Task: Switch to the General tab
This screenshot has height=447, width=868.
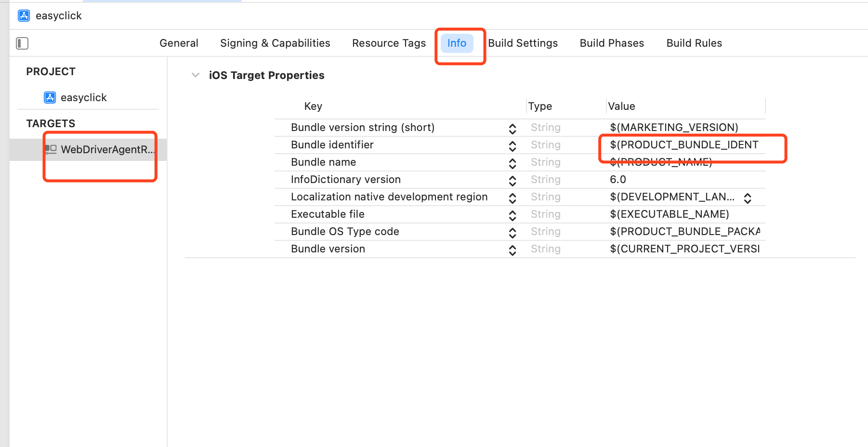Action: pyautogui.click(x=179, y=43)
